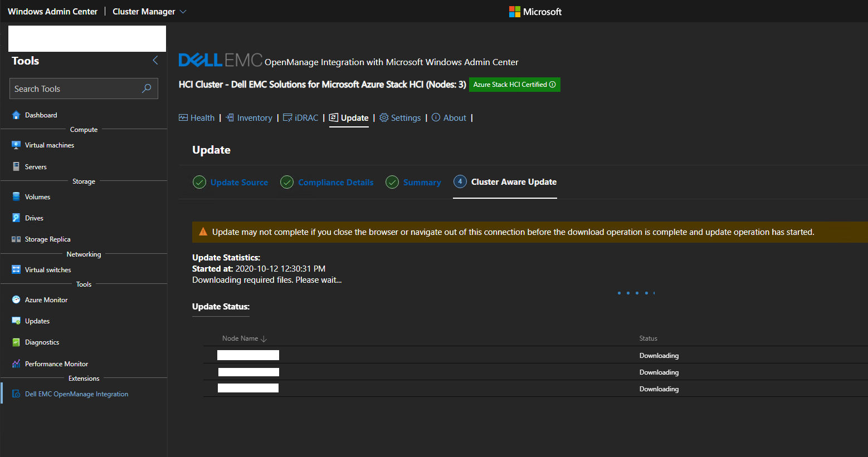Click the Servers icon in sidebar
The width and height of the screenshot is (868, 457).
(16, 166)
